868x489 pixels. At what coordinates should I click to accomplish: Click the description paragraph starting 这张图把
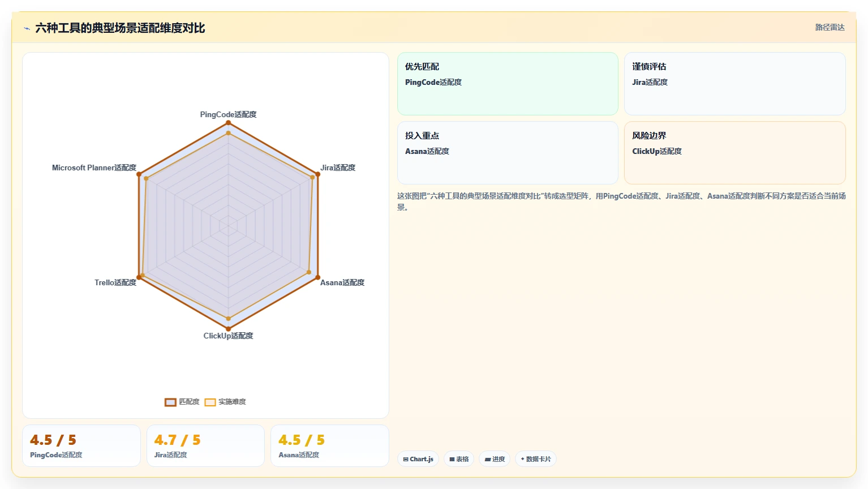point(621,201)
